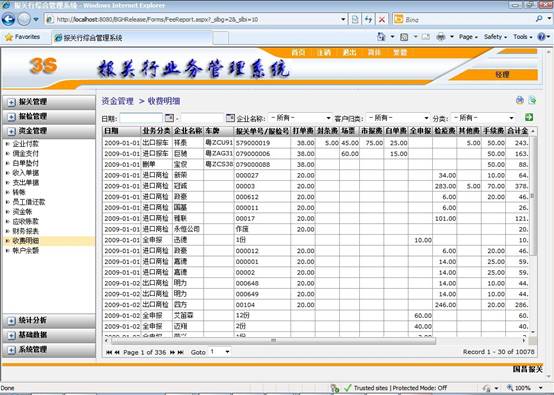Image resolution: width=554 pixels, height=395 pixels.
Task: Click the start date input field
Action: [141, 118]
